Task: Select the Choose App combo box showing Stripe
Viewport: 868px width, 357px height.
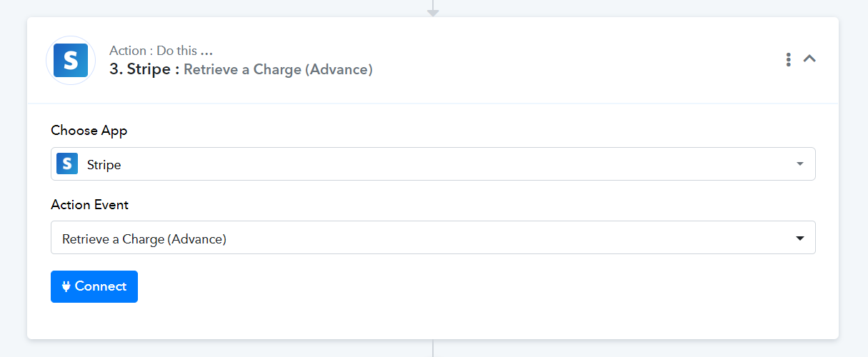Action: coord(433,164)
